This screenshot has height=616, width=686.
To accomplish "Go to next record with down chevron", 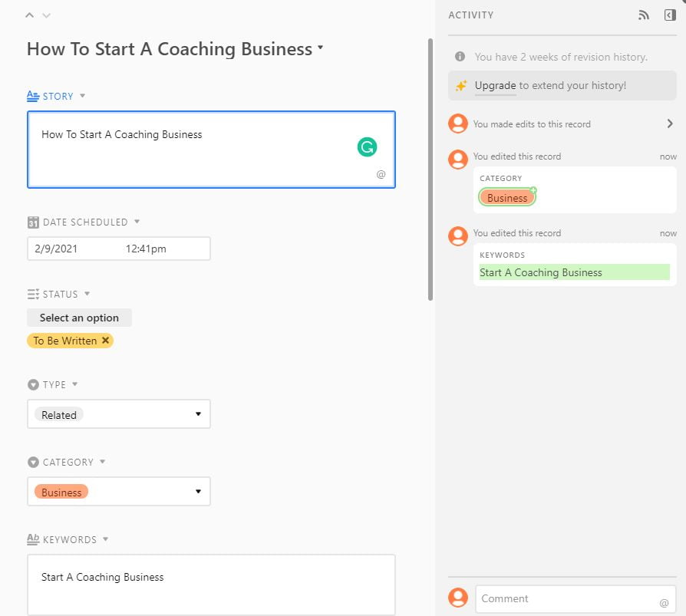I will tap(46, 15).
